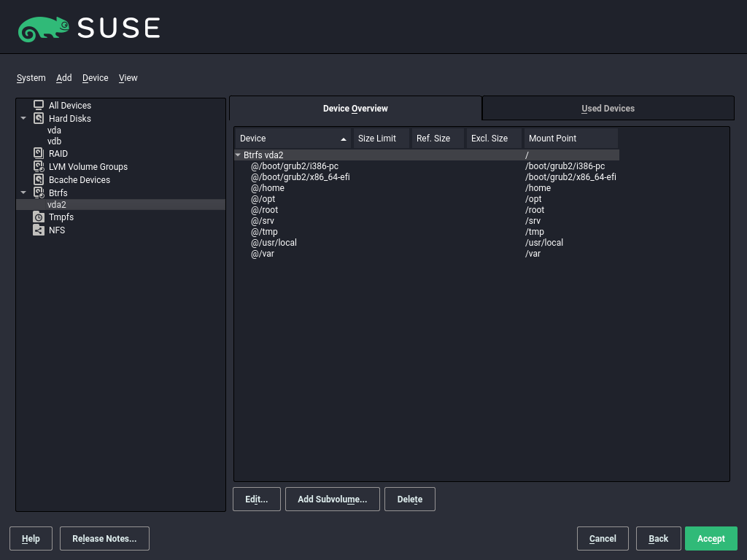Switch to the Used Devices tab
747x560 pixels.
point(608,108)
